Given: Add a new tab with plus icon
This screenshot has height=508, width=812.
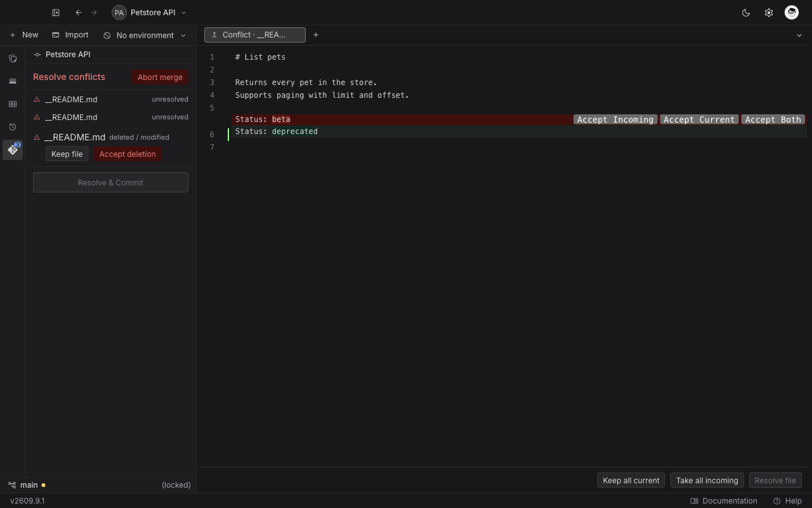Looking at the screenshot, I should coord(316,35).
